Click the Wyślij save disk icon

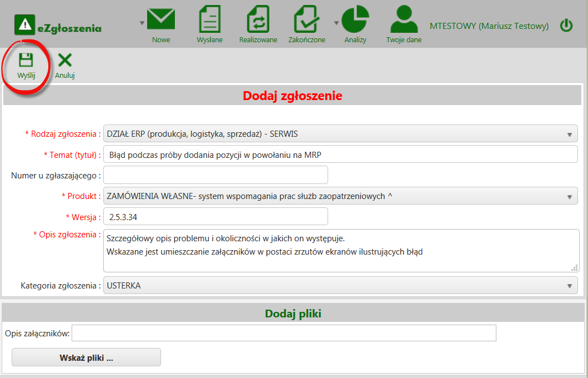(x=26, y=60)
